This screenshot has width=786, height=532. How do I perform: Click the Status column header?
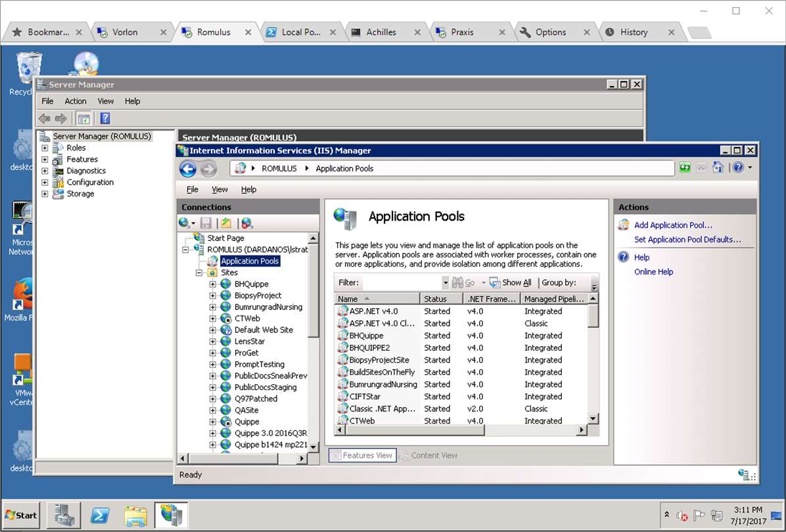tap(441, 299)
